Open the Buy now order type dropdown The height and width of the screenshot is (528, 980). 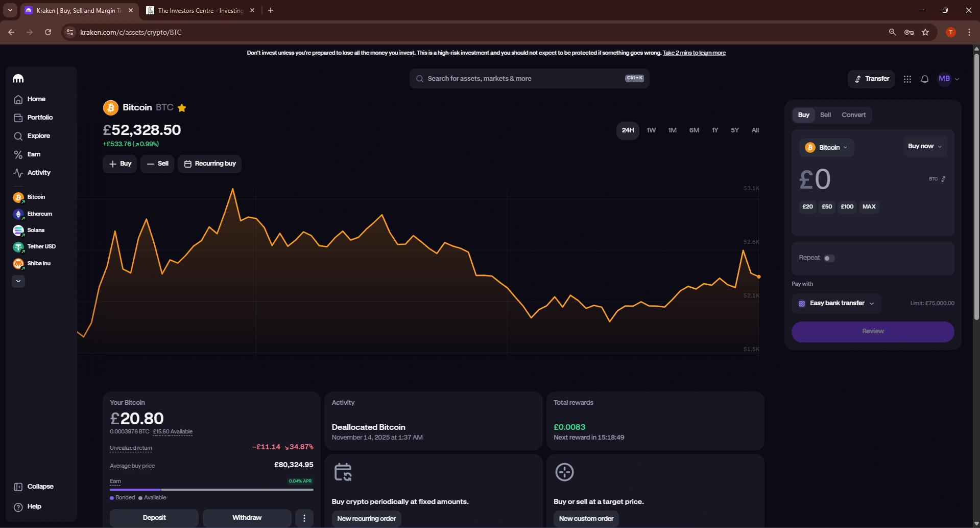[925, 147]
